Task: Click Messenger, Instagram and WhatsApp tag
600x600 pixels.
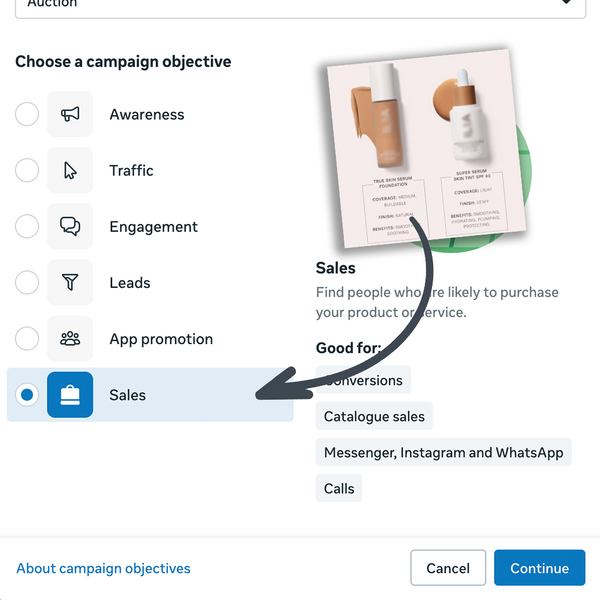Action: coord(443,452)
